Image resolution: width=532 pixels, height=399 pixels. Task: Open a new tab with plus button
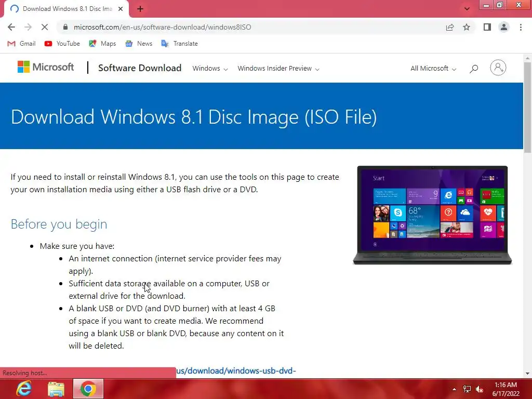click(x=140, y=9)
